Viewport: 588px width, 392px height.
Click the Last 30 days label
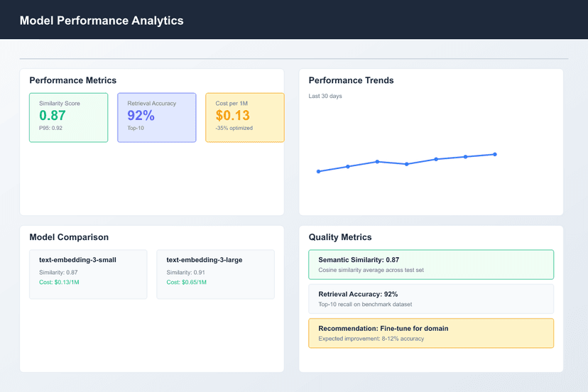(x=325, y=96)
